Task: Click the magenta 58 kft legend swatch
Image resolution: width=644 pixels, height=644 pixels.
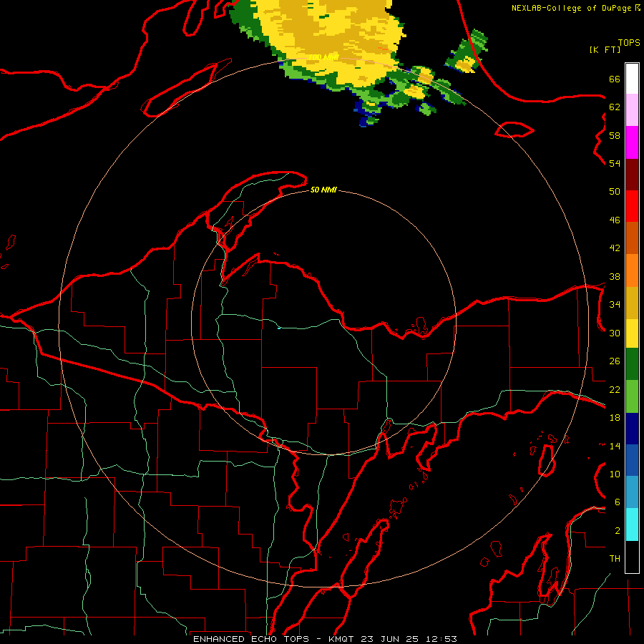Action: (632, 142)
